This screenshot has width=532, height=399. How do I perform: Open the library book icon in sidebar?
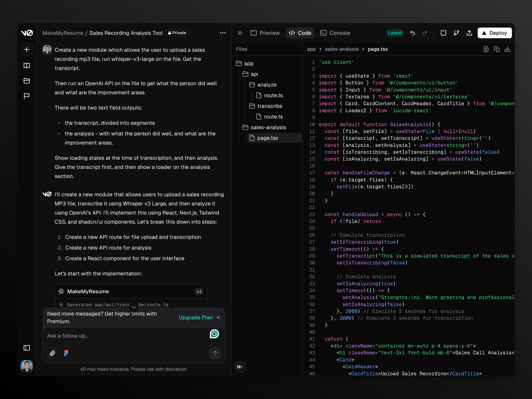pyautogui.click(x=27, y=65)
